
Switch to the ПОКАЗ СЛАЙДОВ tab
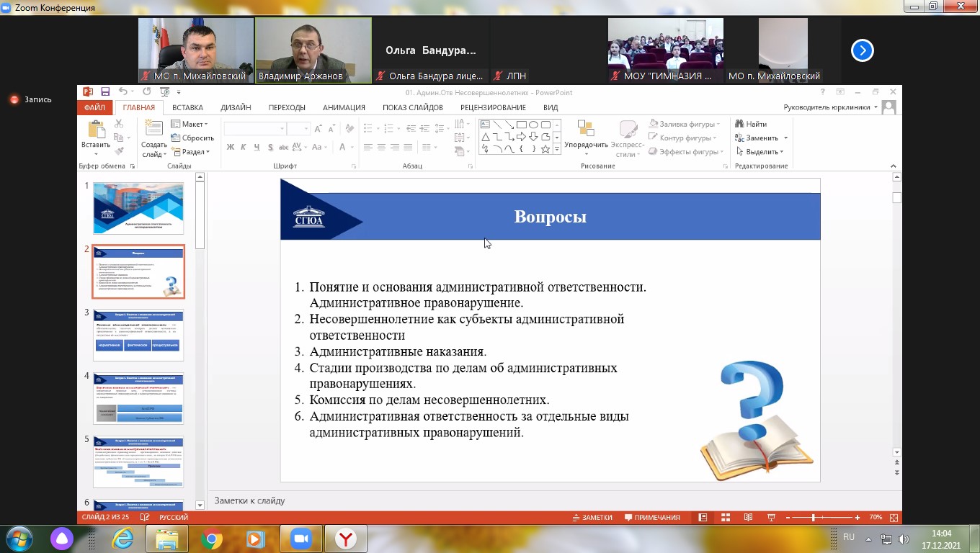(x=413, y=107)
